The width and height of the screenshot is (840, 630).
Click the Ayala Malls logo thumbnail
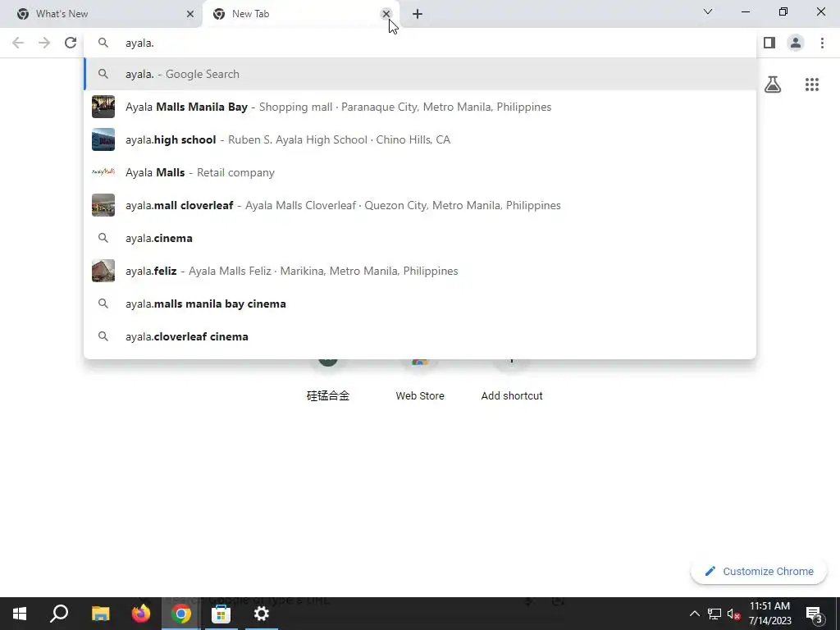click(x=103, y=172)
